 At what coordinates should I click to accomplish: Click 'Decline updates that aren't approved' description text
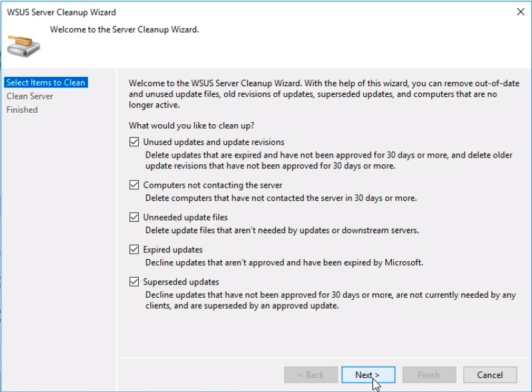point(284,262)
